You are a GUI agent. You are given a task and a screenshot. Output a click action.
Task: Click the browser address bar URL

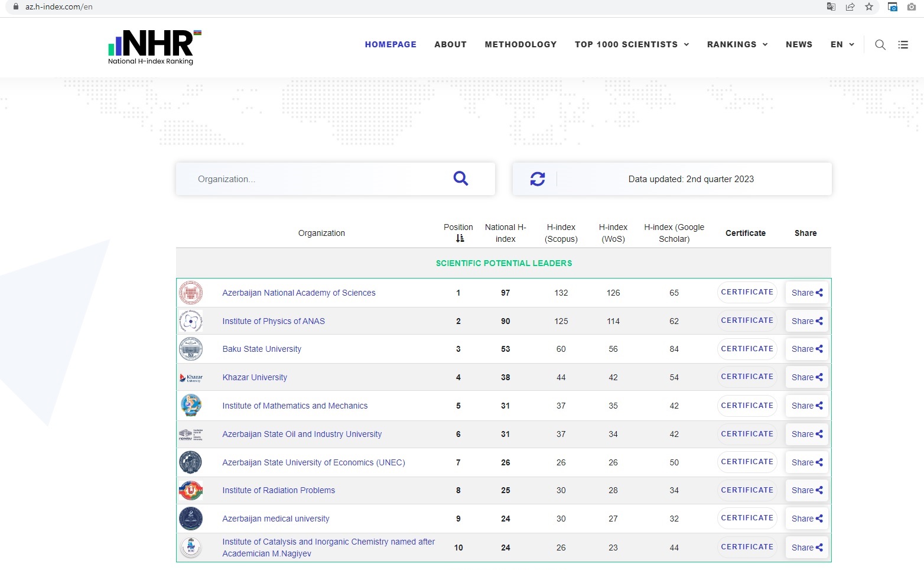coord(59,7)
